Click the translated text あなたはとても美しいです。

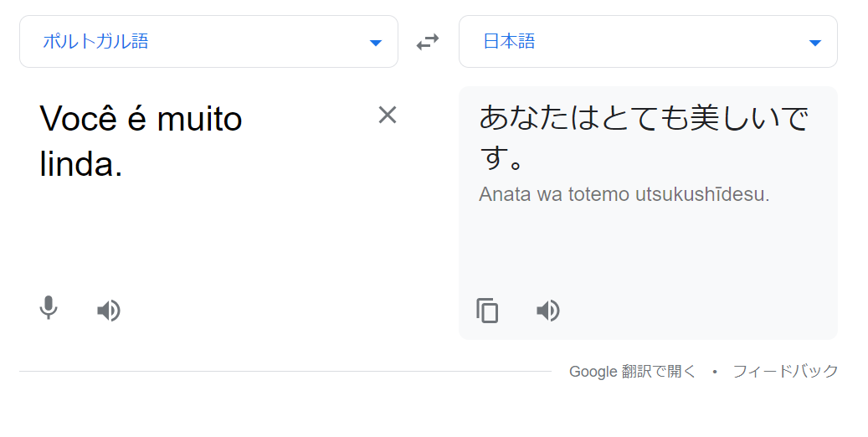coord(644,136)
